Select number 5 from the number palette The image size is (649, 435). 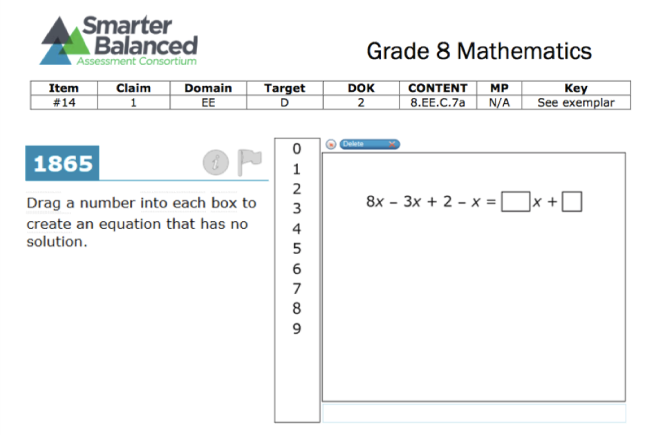click(x=297, y=248)
